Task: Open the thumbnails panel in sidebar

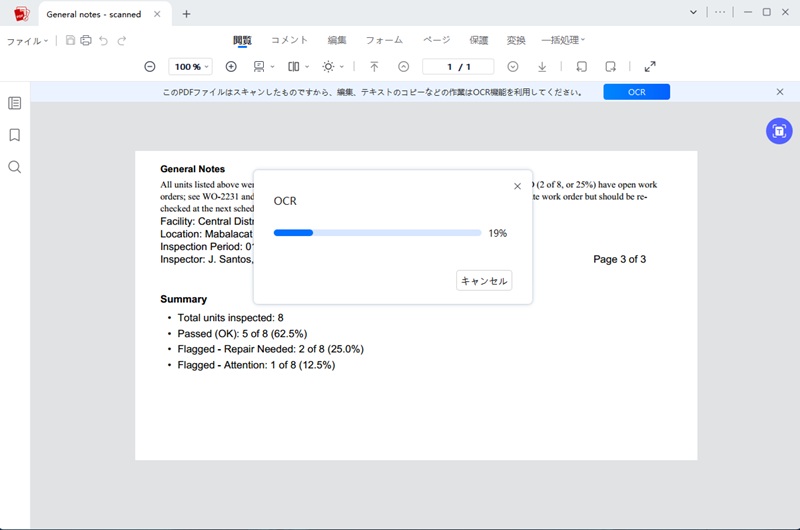Action: [x=15, y=103]
